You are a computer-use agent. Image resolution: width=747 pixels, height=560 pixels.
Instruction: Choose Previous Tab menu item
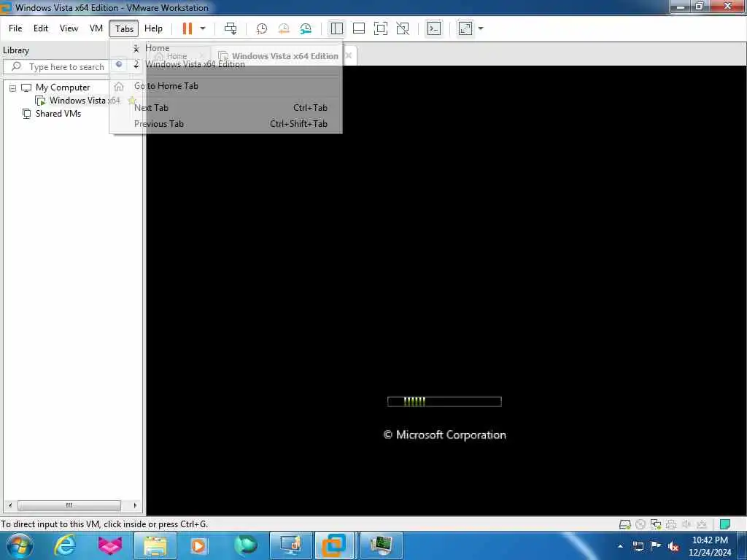226,124
